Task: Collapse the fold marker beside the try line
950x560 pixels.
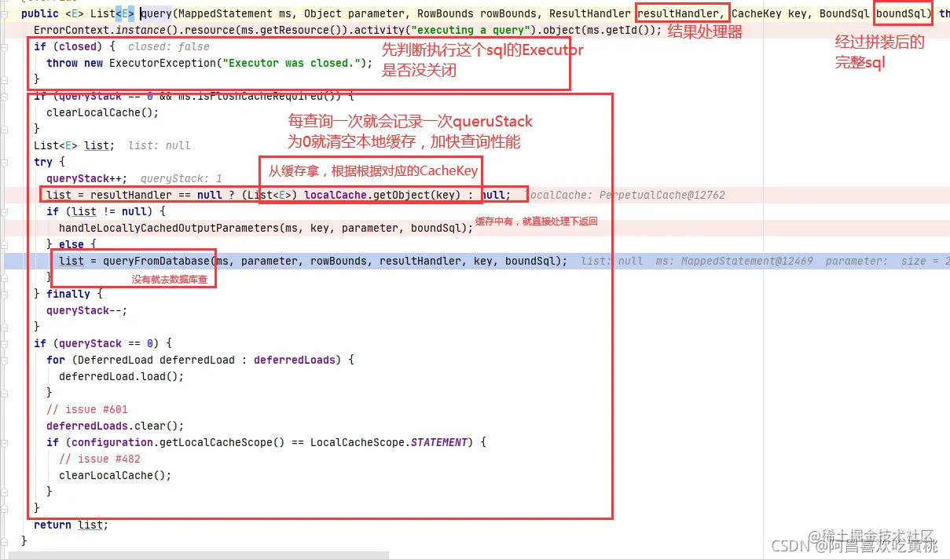Action: 6,162
